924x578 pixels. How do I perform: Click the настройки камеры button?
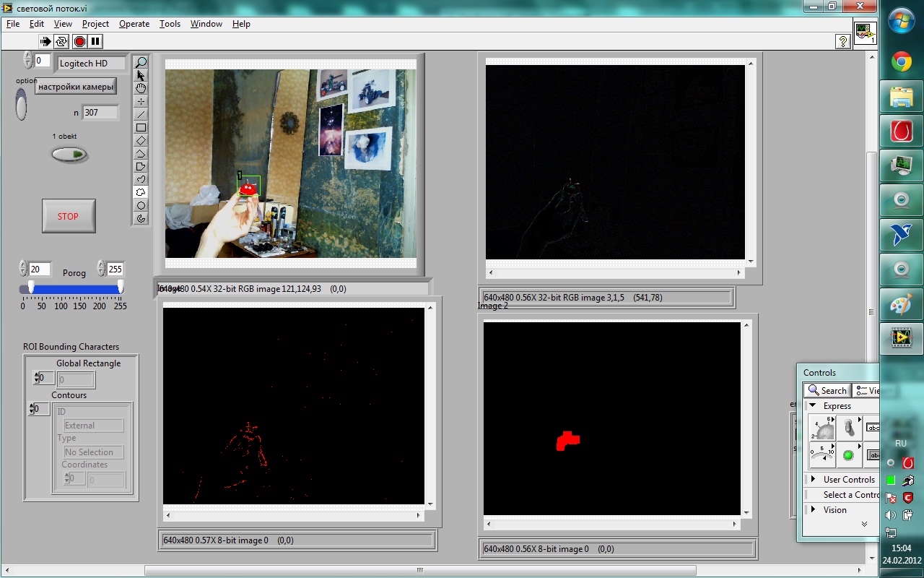point(76,87)
